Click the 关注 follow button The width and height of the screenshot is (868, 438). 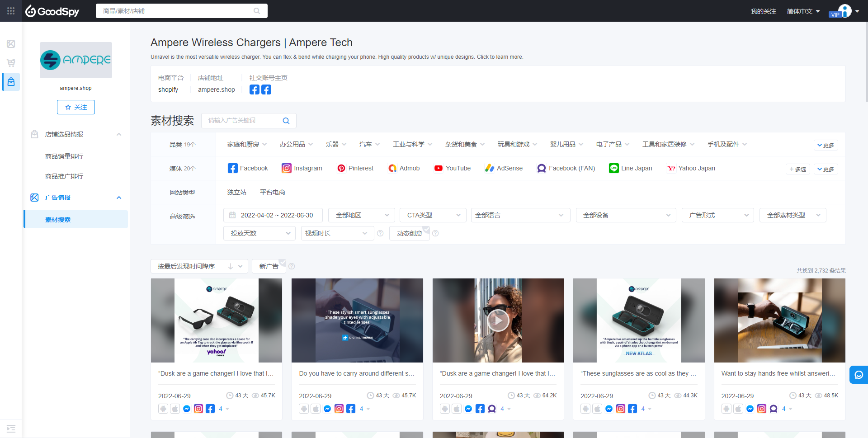click(76, 107)
